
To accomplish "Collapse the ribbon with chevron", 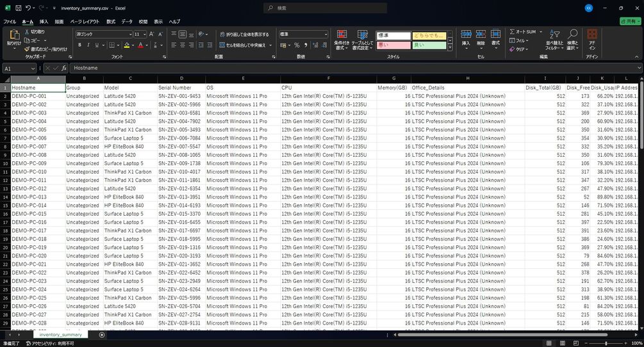I will point(636,56).
